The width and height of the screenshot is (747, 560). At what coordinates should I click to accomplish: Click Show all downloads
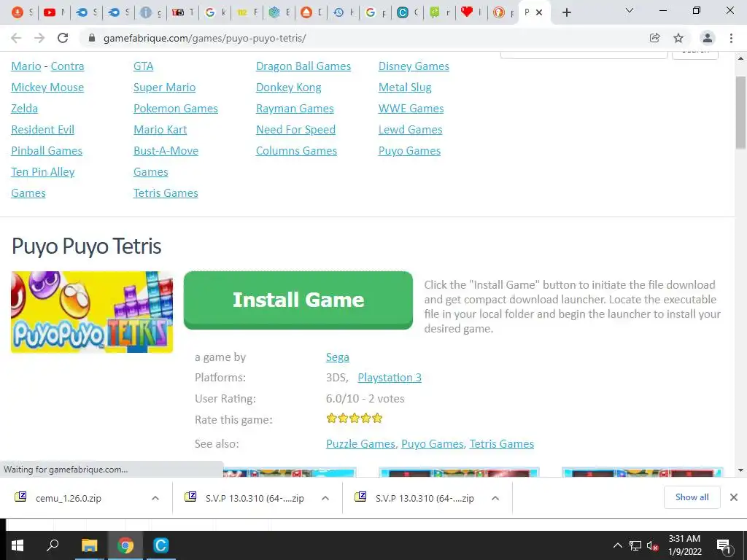point(692,497)
